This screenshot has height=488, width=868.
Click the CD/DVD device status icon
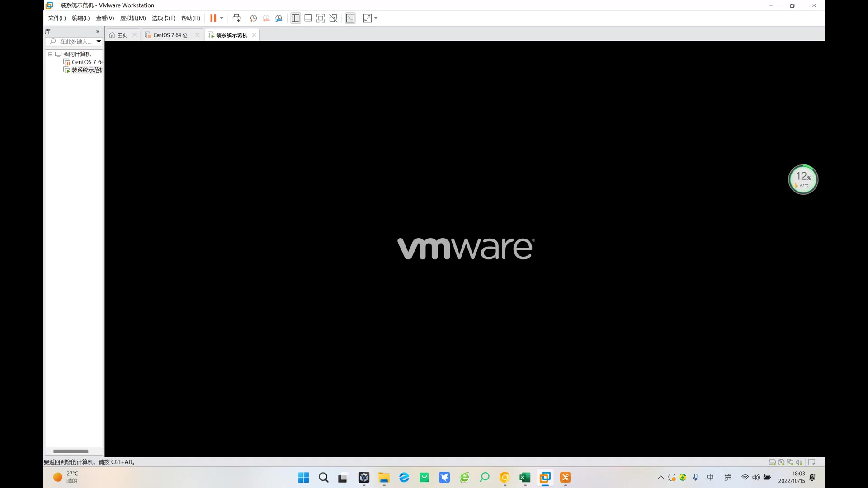[781, 462]
